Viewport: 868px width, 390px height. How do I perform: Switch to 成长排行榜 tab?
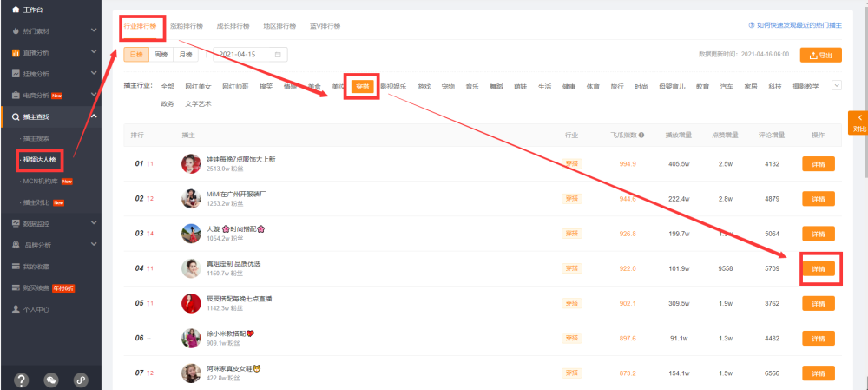coord(233,26)
